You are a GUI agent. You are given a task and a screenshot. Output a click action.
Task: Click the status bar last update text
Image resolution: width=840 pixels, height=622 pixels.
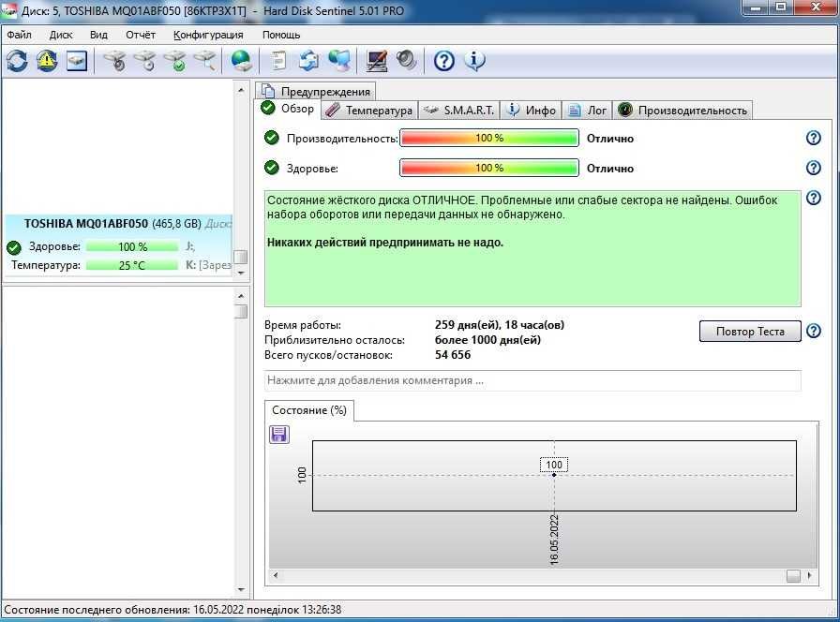click(172, 610)
